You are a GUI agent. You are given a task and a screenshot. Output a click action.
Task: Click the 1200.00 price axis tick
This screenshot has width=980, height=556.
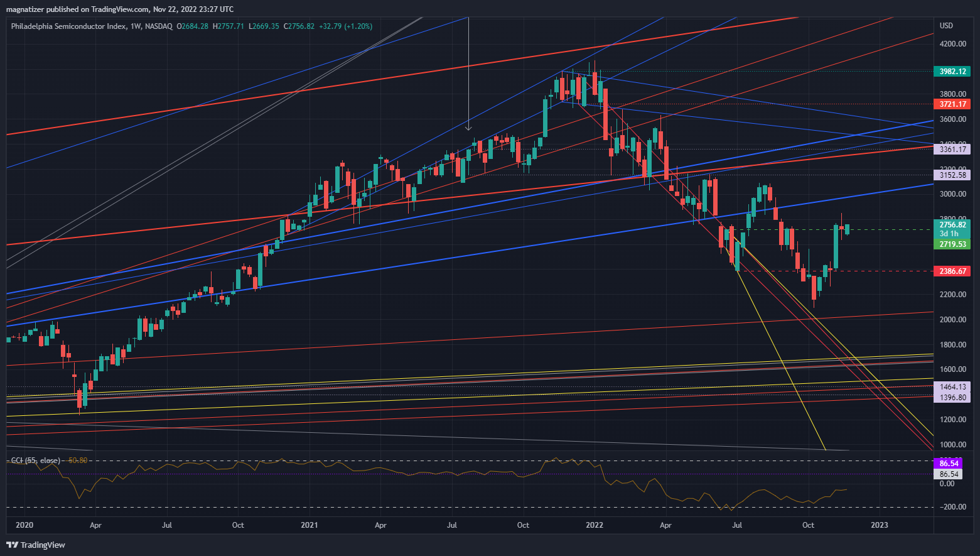(952, 420)
